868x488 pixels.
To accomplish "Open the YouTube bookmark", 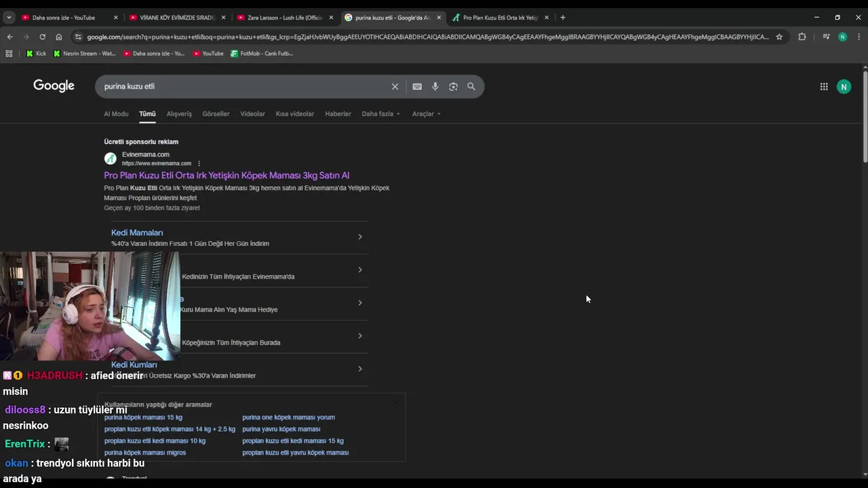I will (208, 54).
